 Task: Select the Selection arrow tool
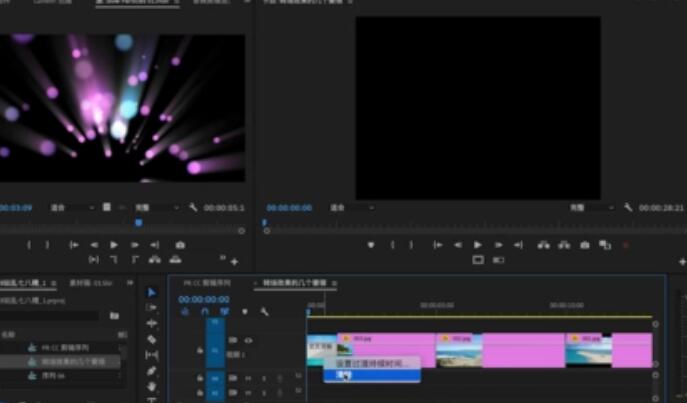(x=152, y=292)
